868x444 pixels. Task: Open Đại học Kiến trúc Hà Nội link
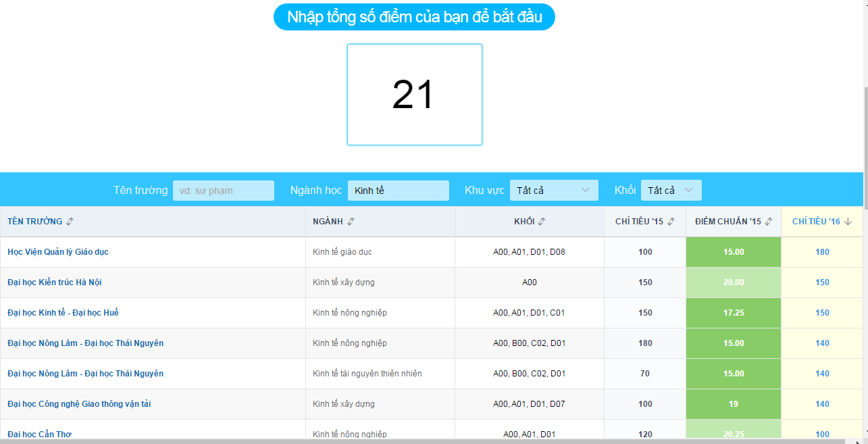[x=55, y=282]
